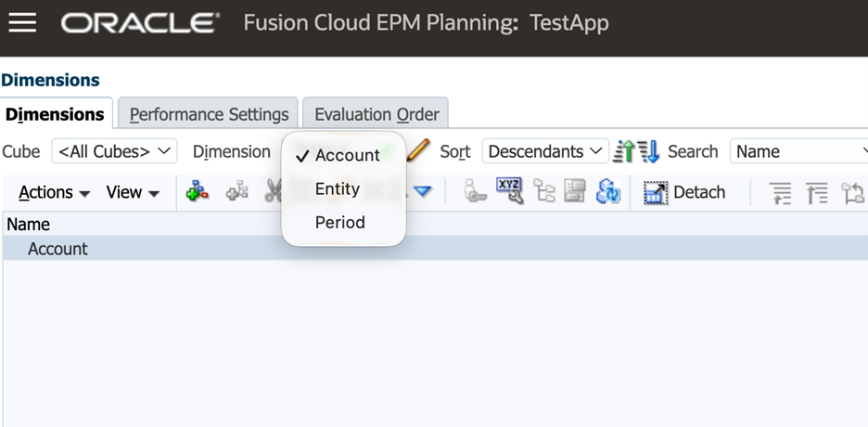Viewport: 868px width, 427px height.
Task: Click the expand all rows icon
Action: click(x=782, y=193)
